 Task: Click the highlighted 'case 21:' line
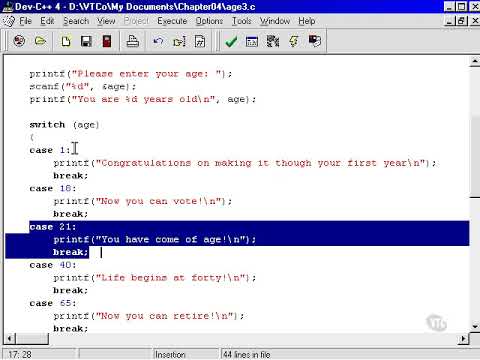pos(53,227)
